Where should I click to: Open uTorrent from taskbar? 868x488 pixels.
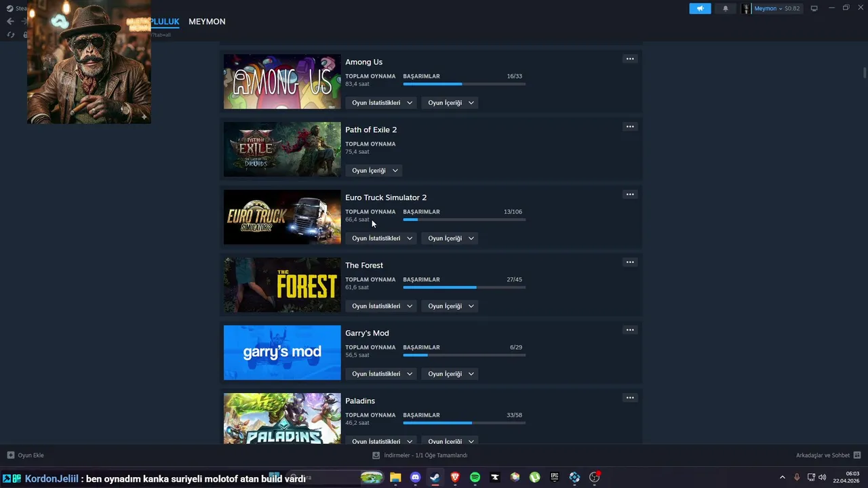coord(534,478)
